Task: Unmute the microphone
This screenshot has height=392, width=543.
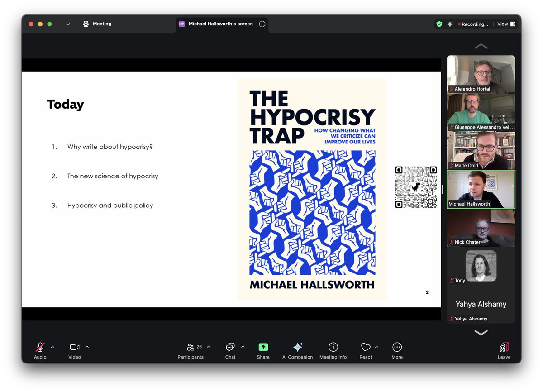Action: click(40, 349)
